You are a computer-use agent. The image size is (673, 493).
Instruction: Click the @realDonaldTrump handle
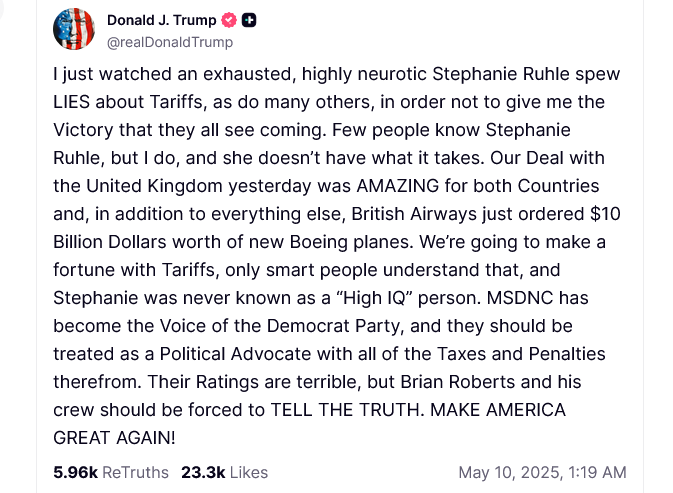[x=170, y=42]
